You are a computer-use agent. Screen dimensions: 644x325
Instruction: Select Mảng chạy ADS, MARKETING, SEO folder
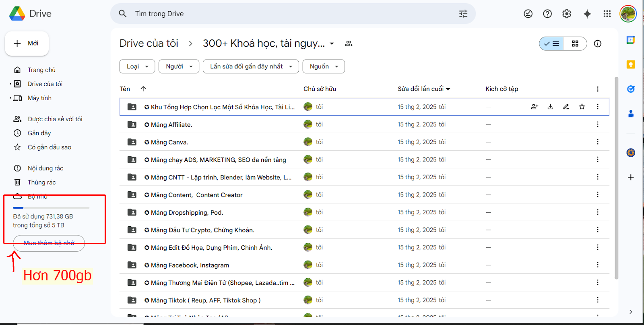tap(364, 159)
